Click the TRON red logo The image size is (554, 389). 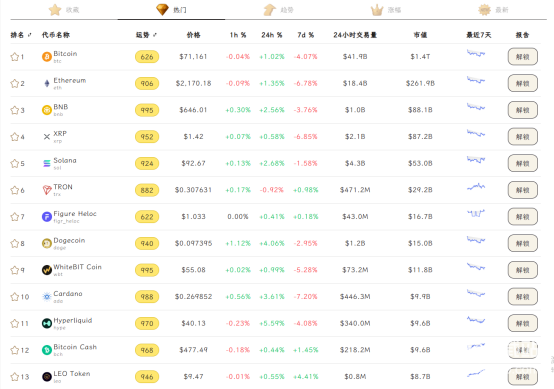pyautogui.click(x=47, y=190)
